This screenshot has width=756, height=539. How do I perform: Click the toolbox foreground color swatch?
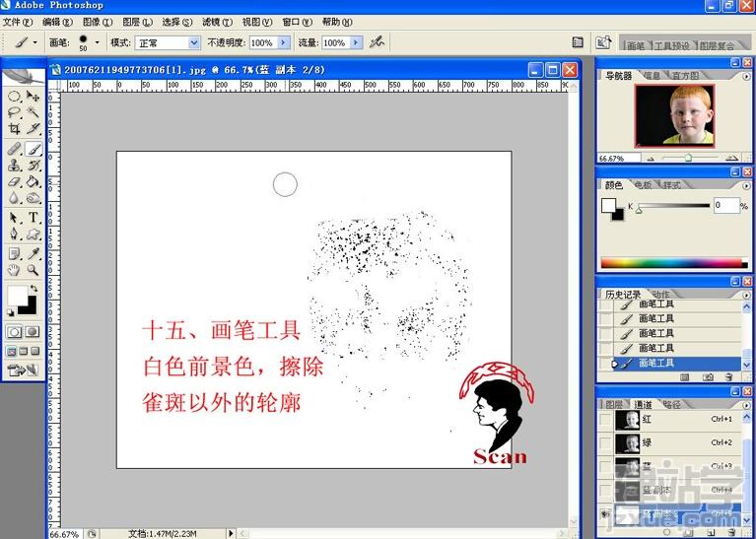pyautogui.click(x=17, y=296)
